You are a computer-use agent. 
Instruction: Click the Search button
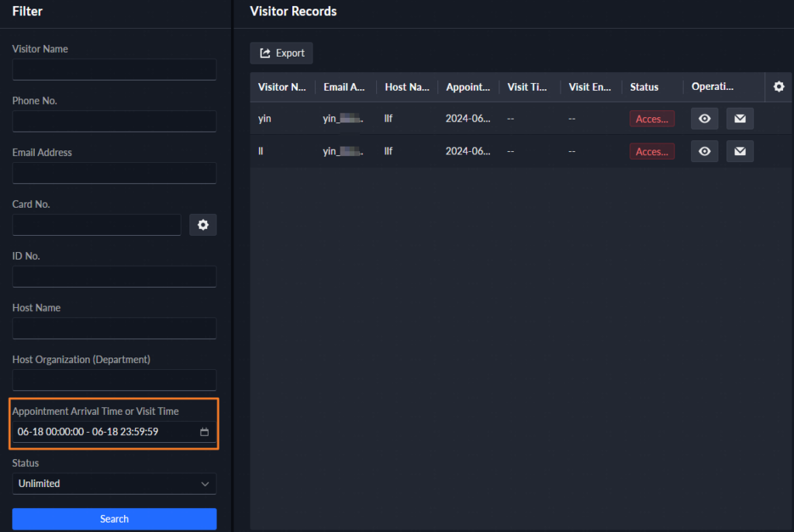(114, 519)
